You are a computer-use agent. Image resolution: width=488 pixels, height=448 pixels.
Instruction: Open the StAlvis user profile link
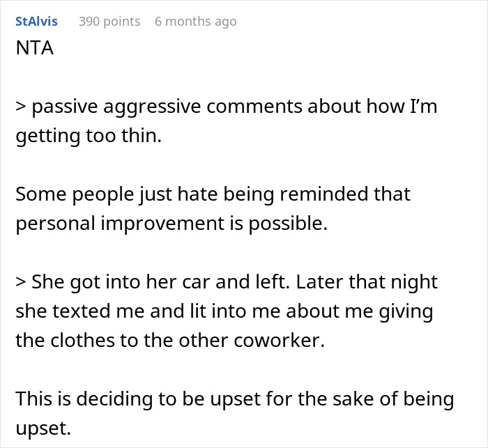point(36,22)
